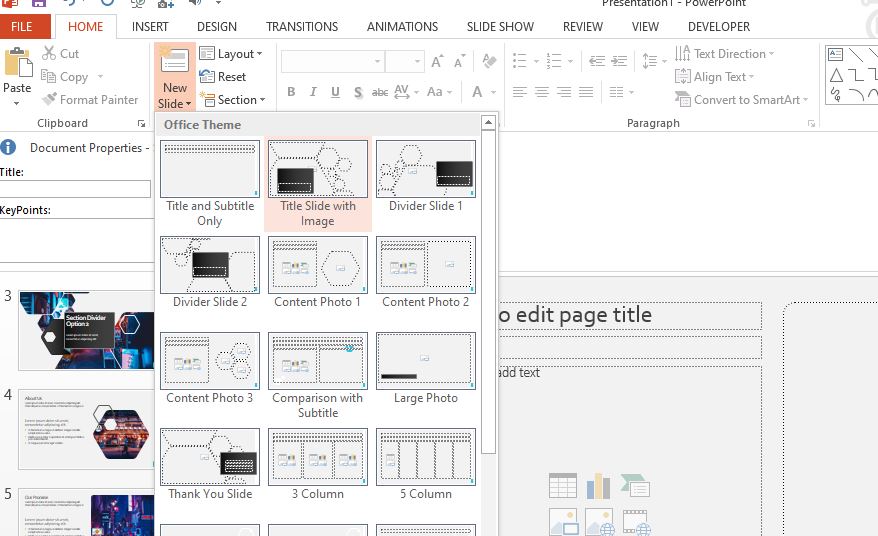
Task: Choose Content Photo 1 layout
Action: [x=317, y=273]
